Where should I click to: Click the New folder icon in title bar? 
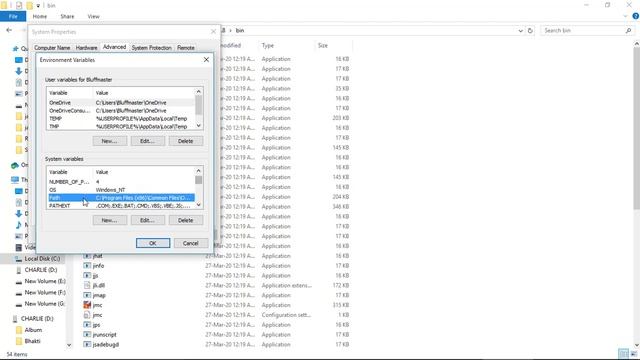click(x=29, y=5)
